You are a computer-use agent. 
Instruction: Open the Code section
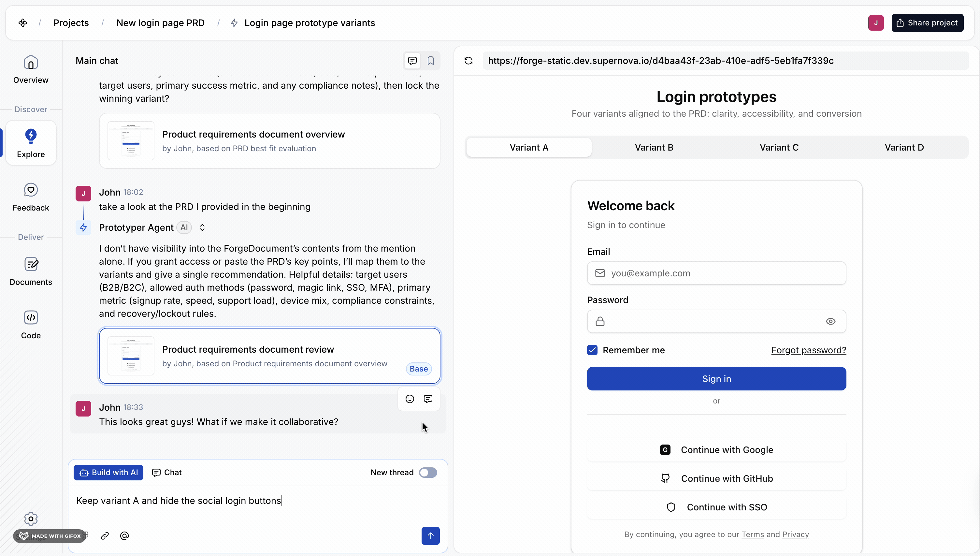31,325
